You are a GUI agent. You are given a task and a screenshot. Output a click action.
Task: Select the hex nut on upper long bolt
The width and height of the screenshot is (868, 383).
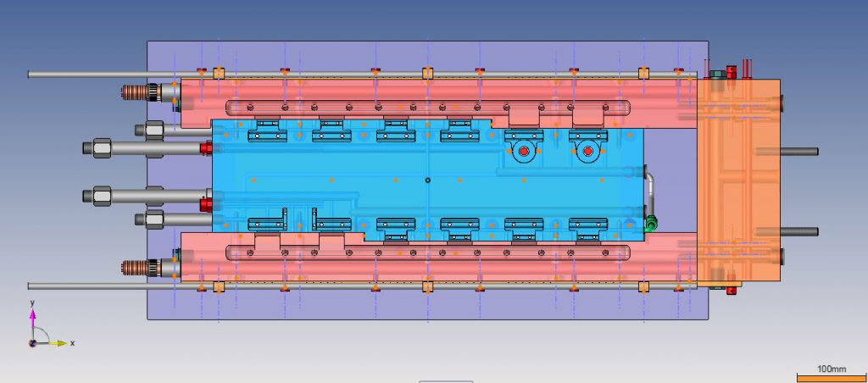point(102,148)
